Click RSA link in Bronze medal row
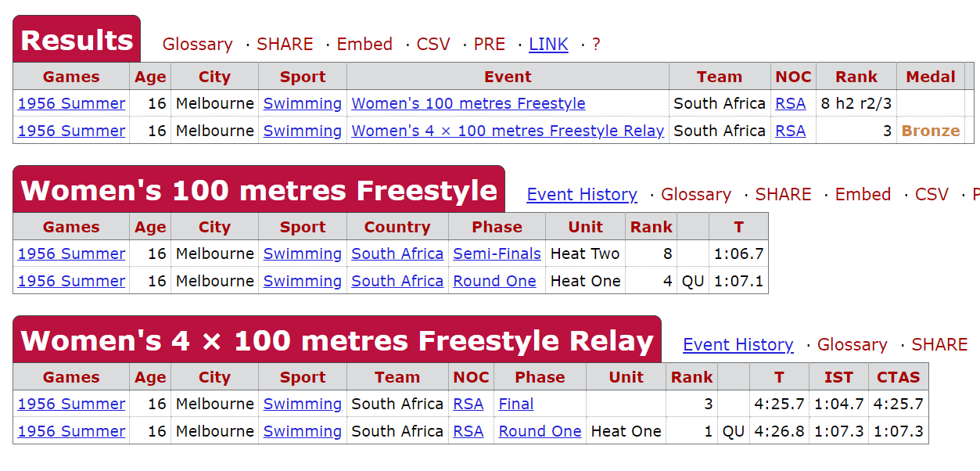This screenshot has width=980, height=471. click(790, 131)
